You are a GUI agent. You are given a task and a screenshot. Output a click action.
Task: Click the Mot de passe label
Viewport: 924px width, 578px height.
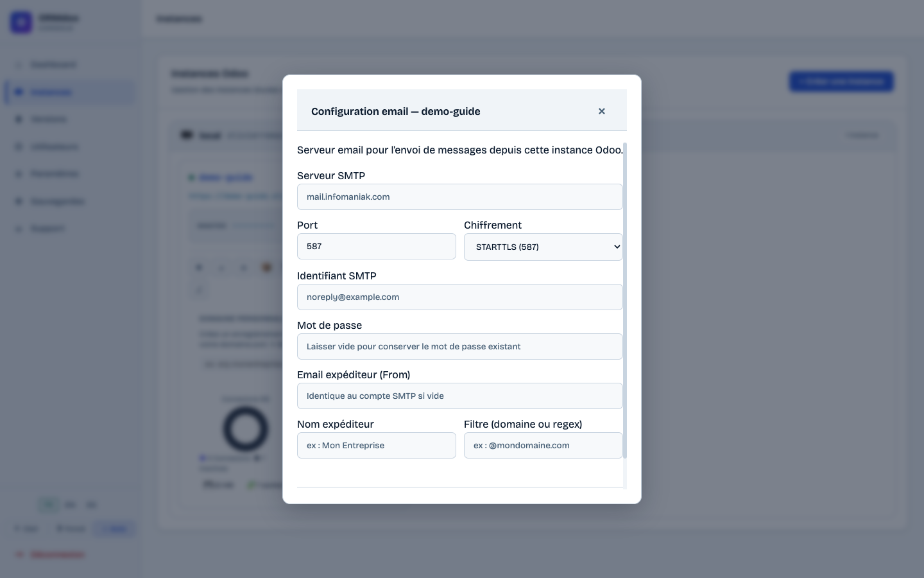329,325
